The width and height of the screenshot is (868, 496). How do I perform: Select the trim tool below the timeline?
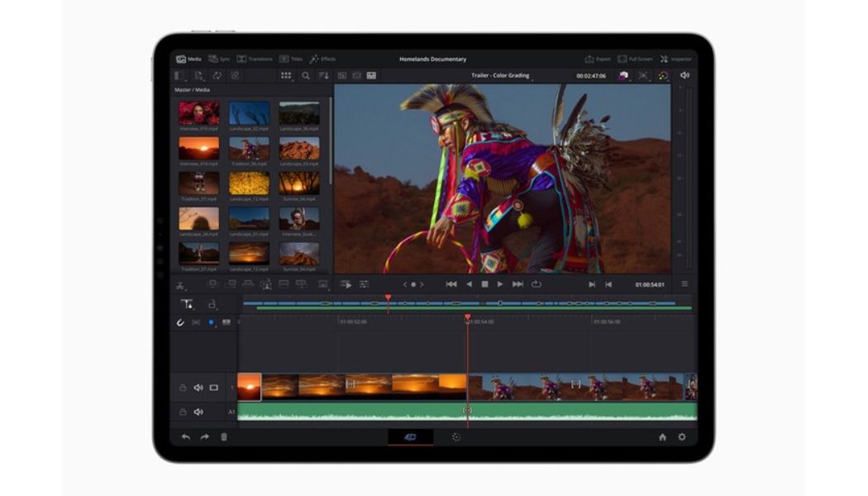pyautogui.click(x=213, y=303)
